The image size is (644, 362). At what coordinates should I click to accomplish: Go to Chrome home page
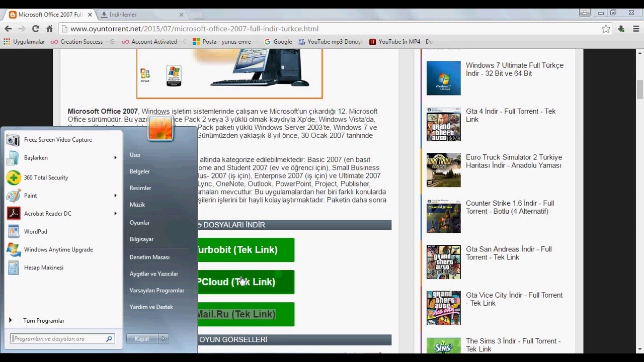pyautogui.click(x=49, y=29)
